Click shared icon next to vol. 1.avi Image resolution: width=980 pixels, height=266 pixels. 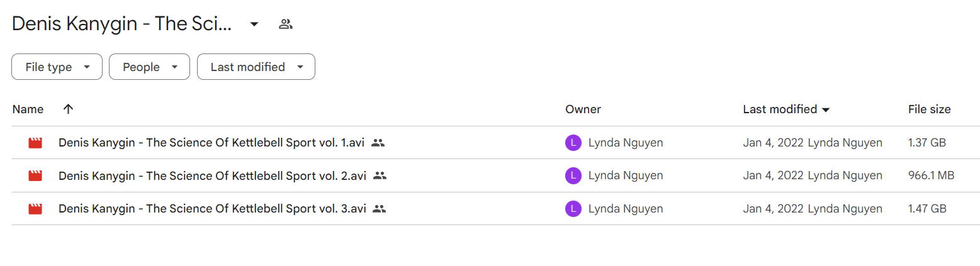click(378, 143)
